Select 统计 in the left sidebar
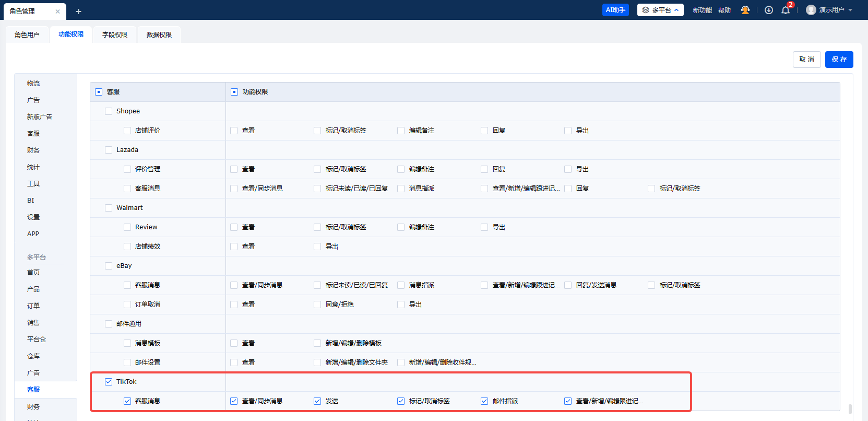Image resolution: width=868 pixels, height=421 pixels. point(33,167)
